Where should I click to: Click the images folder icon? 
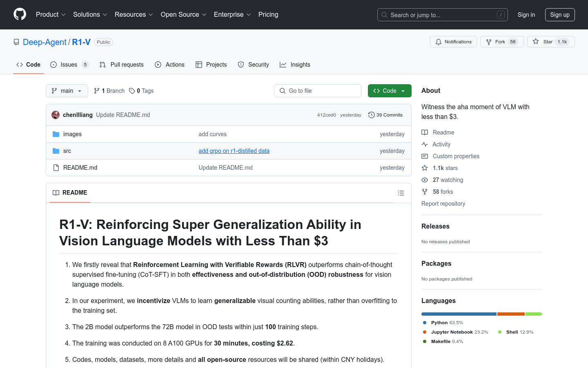click(x=56, y=134)
